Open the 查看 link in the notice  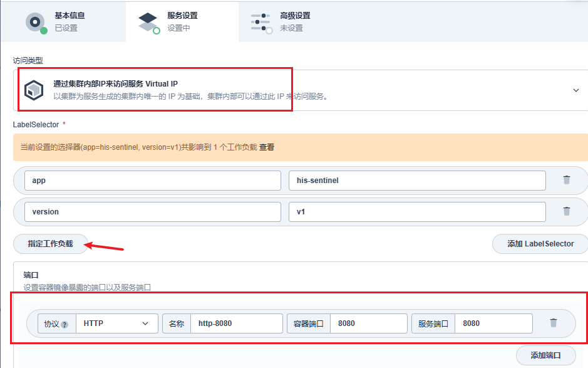point(267,147)
